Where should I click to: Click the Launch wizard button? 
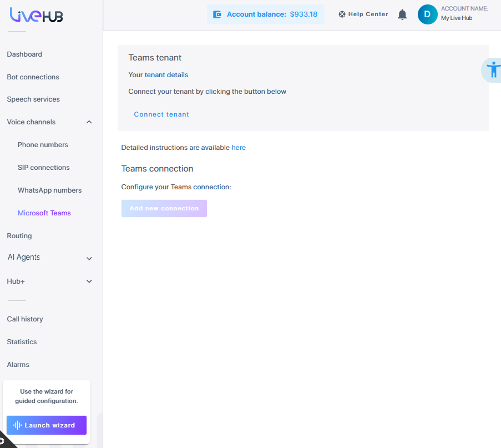click(x=47, y=425)
